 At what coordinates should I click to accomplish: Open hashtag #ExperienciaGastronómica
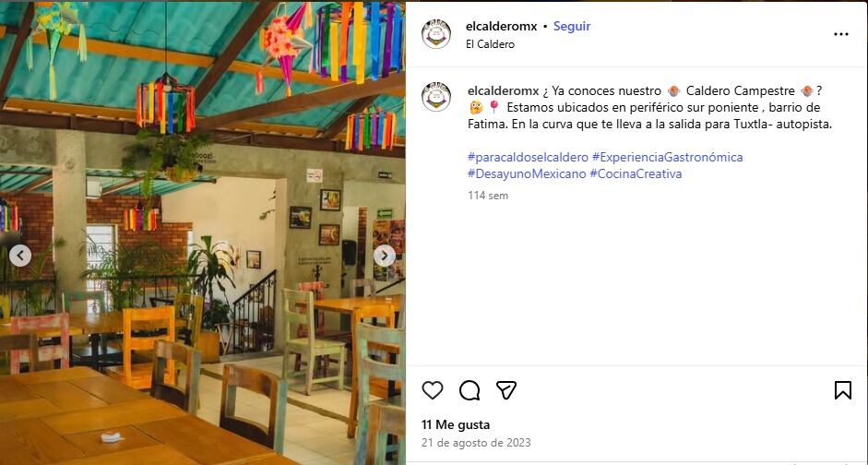[x=667, y=157]
